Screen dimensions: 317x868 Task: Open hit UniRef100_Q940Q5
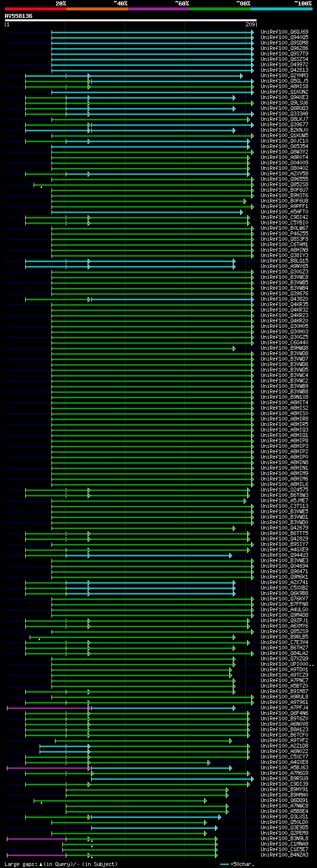pyautogui.click(x=284, y=37)
